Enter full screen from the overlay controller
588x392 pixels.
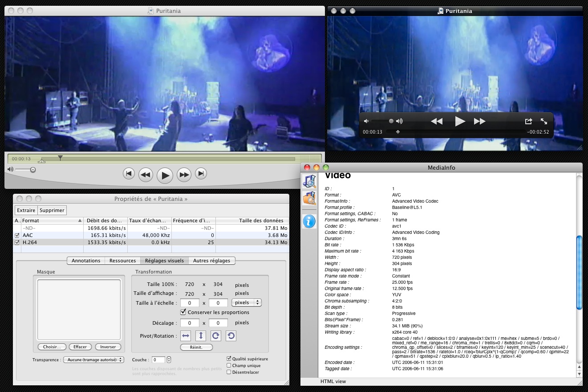[x=544, y=121]
